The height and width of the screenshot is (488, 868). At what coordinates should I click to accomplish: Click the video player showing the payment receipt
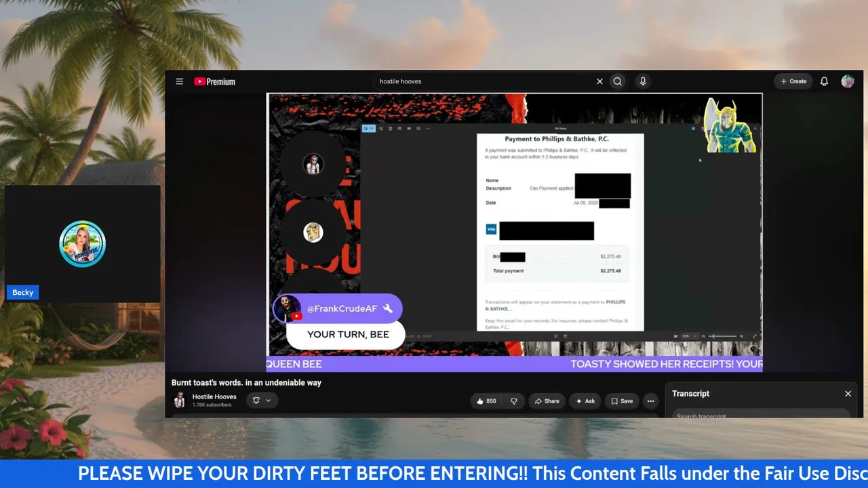pyautogui.click(x=515, y=232)
